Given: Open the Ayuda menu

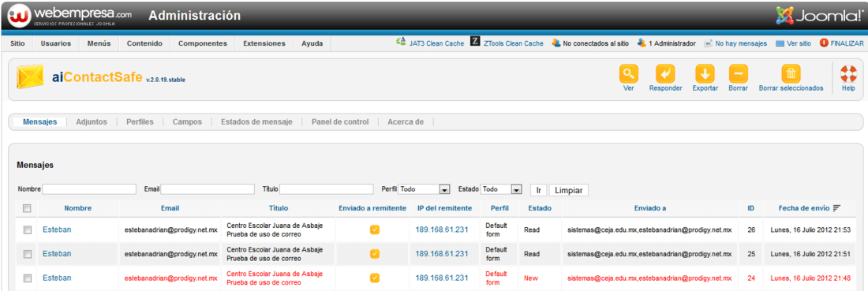Looking at the screenshot, I should [x=312, y=43].
